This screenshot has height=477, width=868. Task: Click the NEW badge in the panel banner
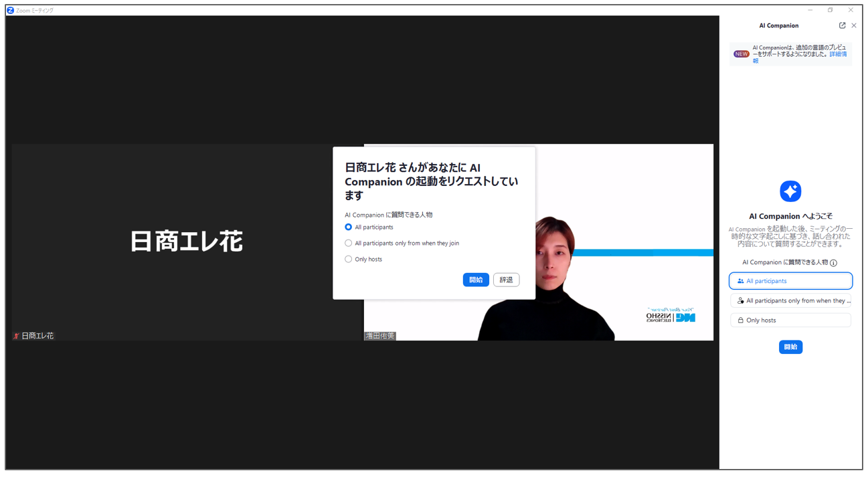tap(741, 54)
